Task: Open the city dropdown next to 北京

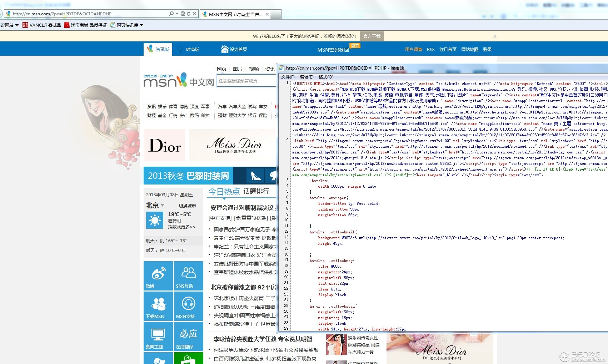Action: click(162, 206)
